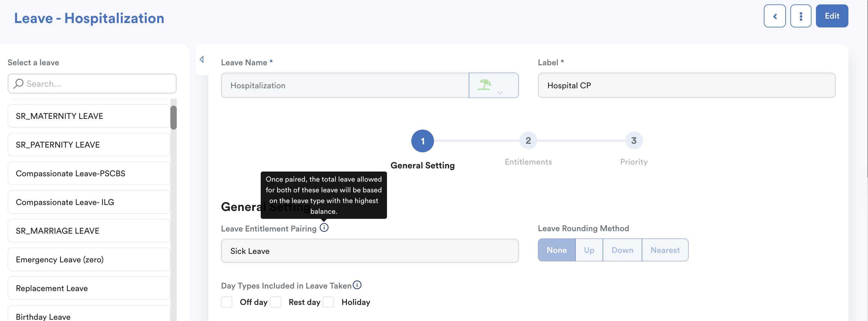Go to step 2 Entitlements

(528, 141)
